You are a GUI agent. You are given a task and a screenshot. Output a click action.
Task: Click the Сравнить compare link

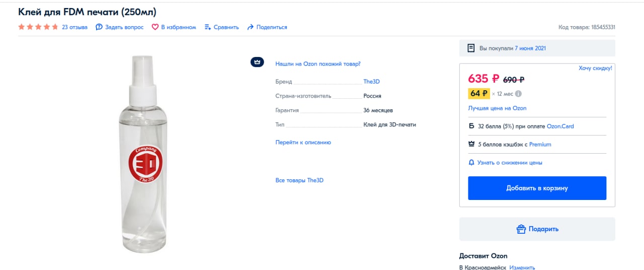click(226, 27)
